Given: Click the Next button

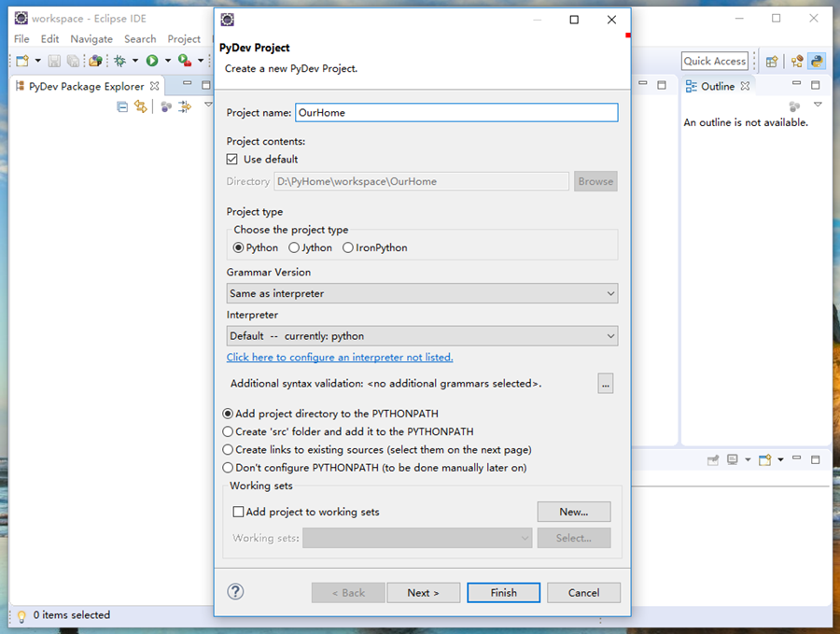Looking at the screenshot, I should click(x=423, y=593).
